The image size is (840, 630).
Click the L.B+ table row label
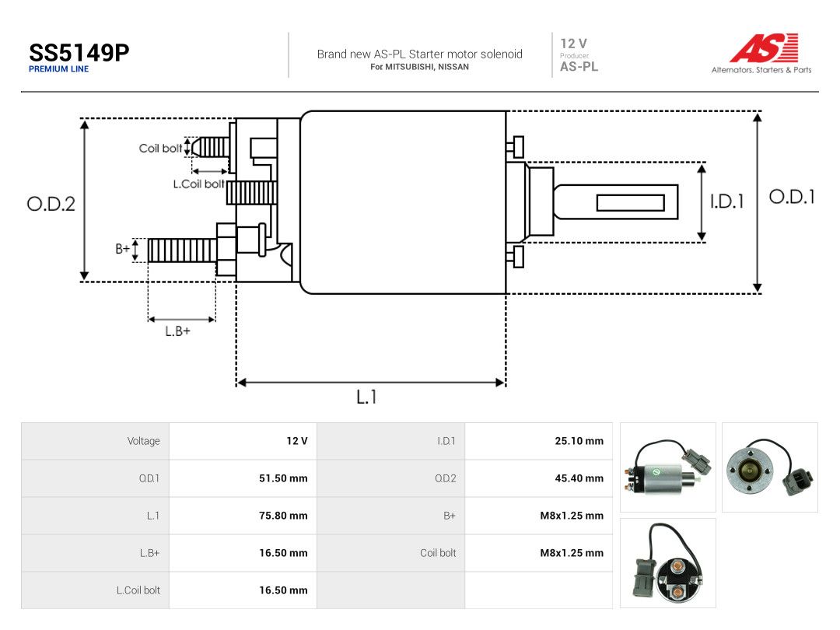click(x=149, y=553)
